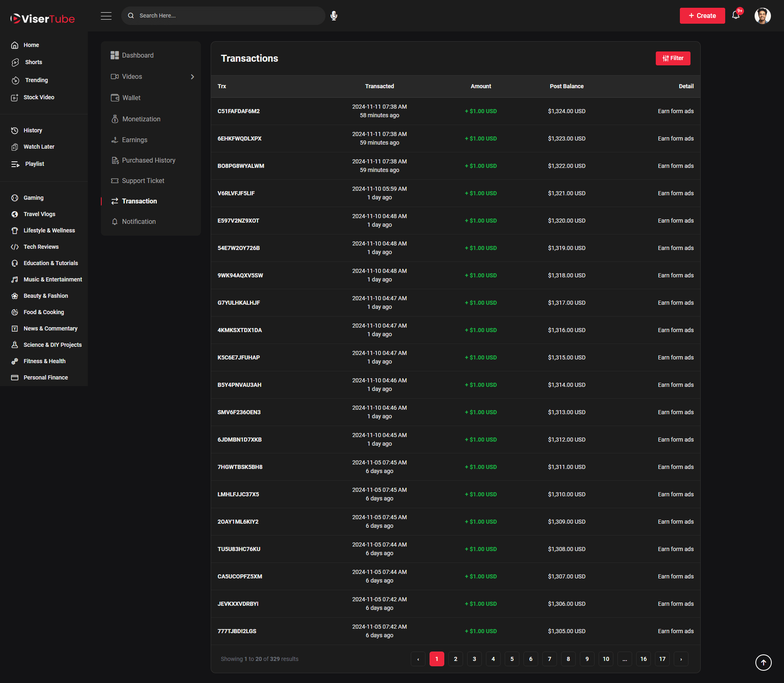Click the red Filter button

[x=673, y=58]
